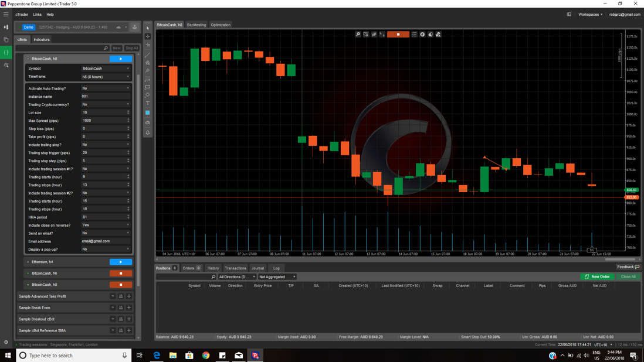
Task: Open the chart object list icon
Action: (x=414, y=35)
